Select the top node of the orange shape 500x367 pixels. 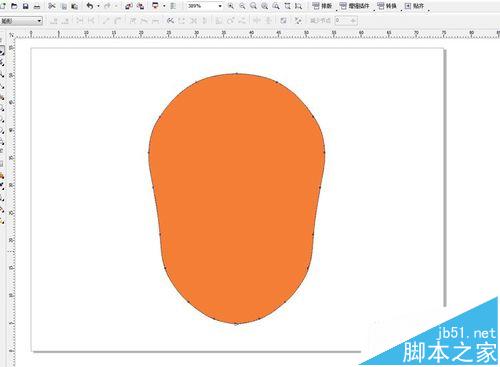click(x=237, y=73)
